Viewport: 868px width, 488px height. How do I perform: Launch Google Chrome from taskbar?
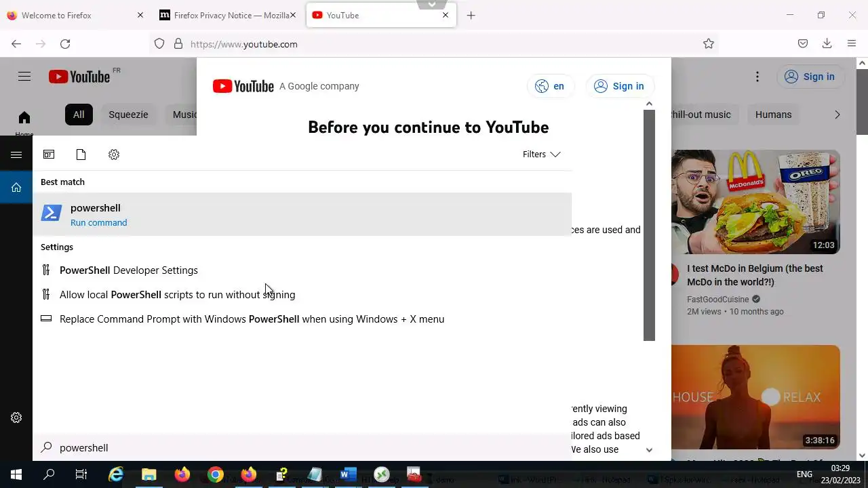[x=216, y=474]
